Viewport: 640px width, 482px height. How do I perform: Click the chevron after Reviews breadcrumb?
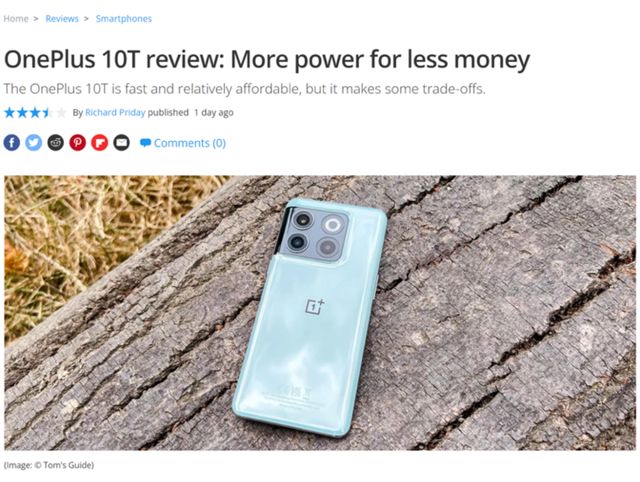86,19
